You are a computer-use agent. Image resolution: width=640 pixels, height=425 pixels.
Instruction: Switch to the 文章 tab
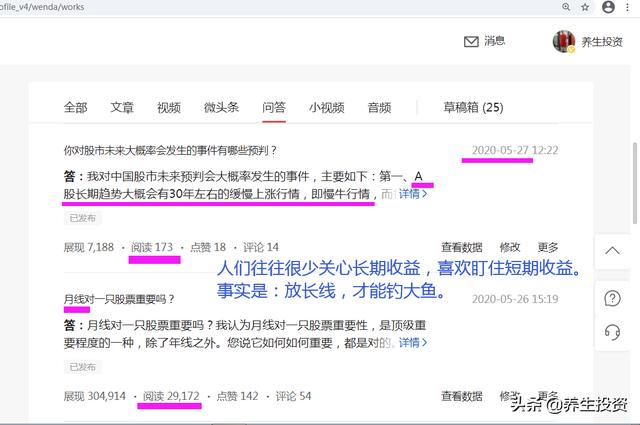pyautogui.click(x=122, y=108)
